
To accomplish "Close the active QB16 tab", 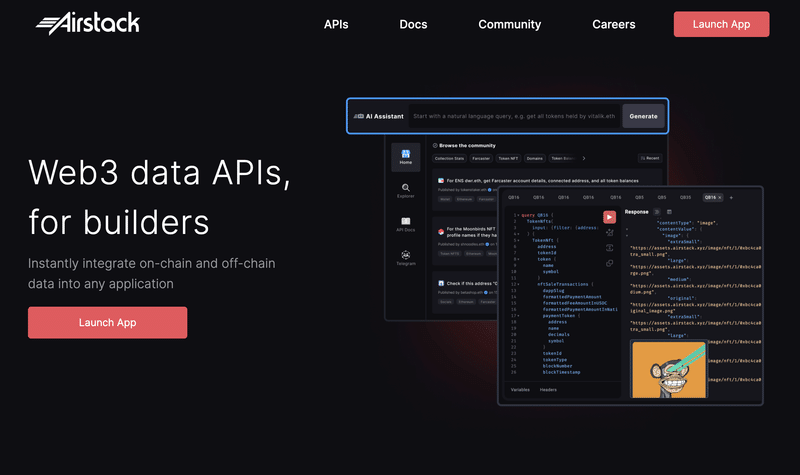I will 720,197.
